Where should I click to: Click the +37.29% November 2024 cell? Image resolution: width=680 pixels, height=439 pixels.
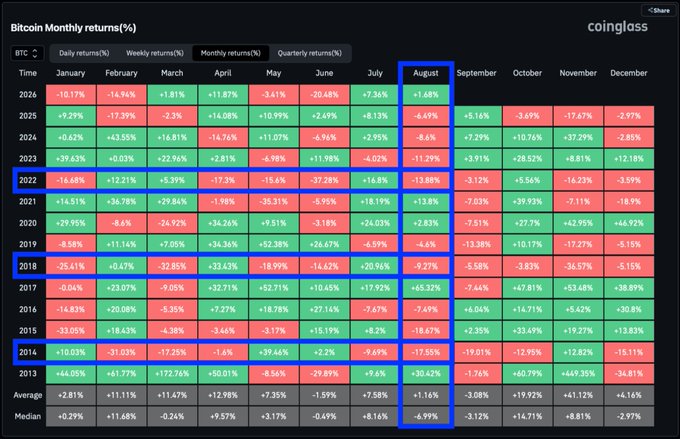click(578, 138)
